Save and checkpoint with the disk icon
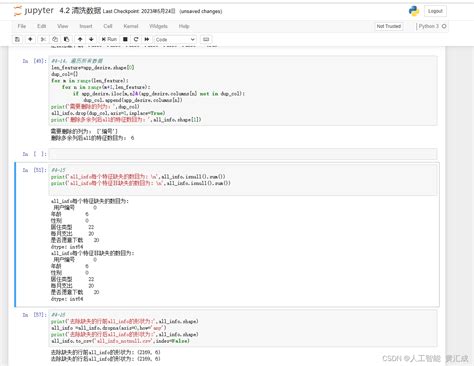 pos(18,39)
